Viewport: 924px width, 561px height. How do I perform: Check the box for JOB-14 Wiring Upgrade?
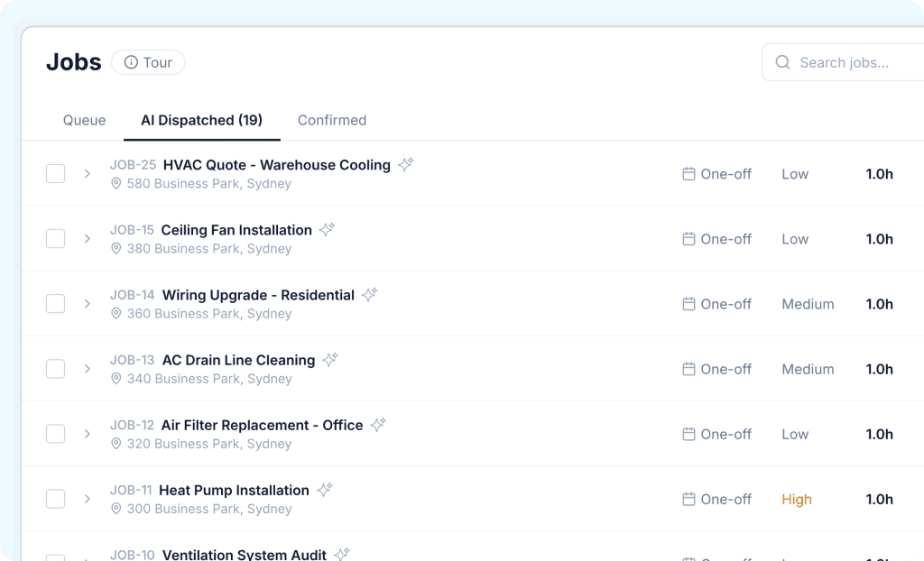(x=55, y=304)
